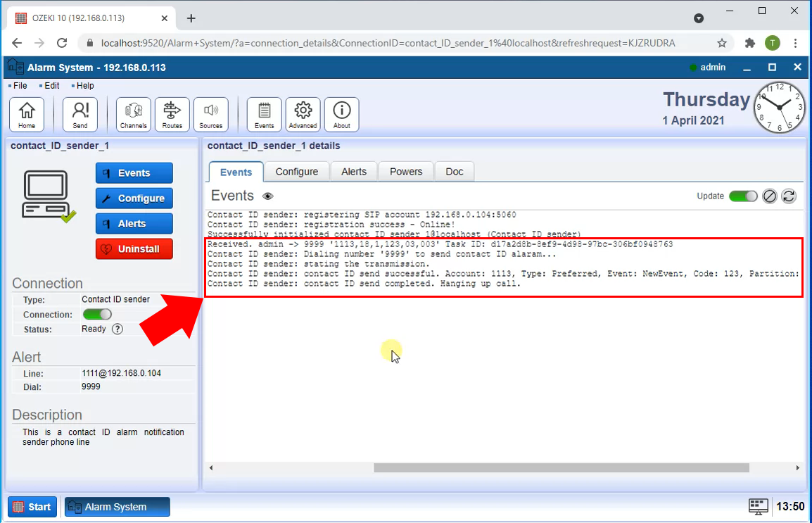
Task: Open the About info icon
Action: click(x=342, y=115)
